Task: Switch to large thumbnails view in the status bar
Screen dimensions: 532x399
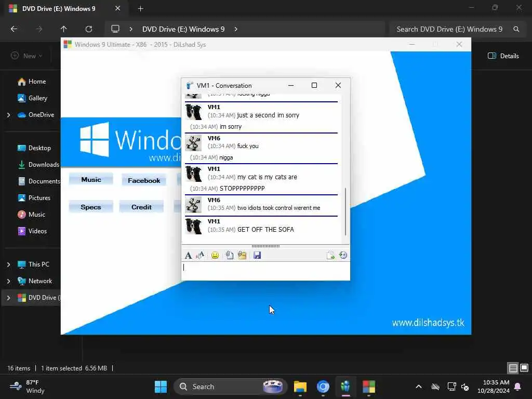Action: pyautogui.click(x=524, y=368)
